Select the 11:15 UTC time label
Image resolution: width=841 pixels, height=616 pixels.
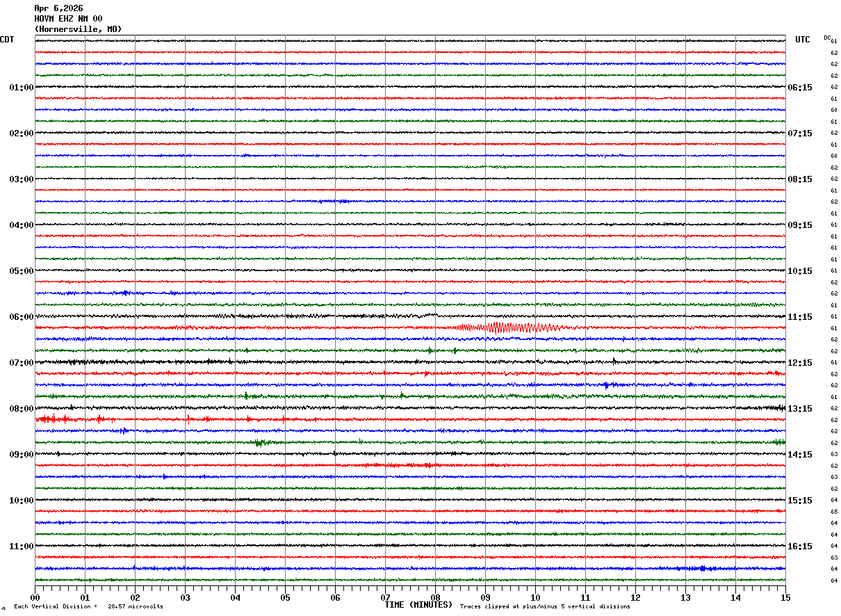[x=799, y=317]
